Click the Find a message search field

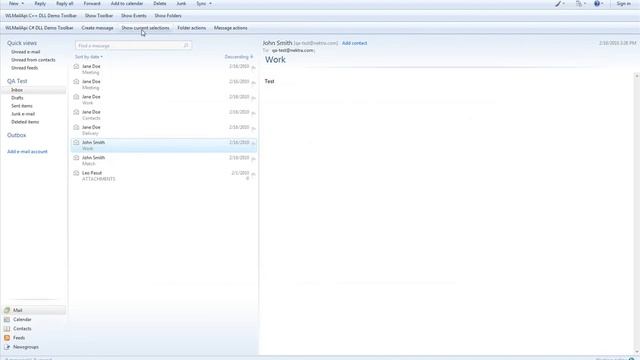133,45
